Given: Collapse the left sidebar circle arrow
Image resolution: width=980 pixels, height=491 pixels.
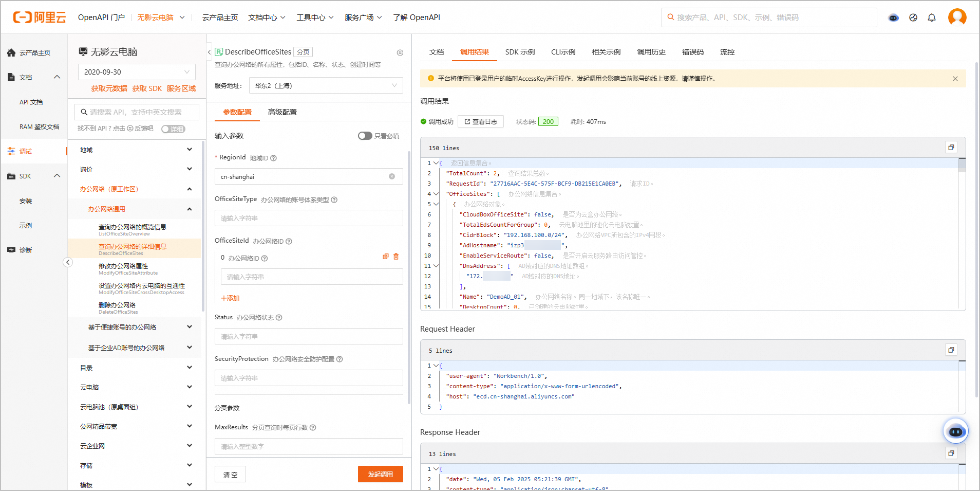Looking at the screenshot, I should [68, 262].
